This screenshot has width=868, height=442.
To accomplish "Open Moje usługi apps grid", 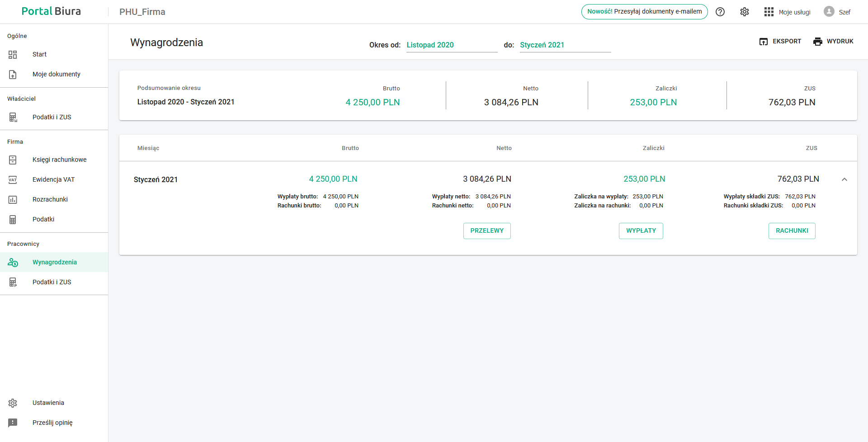I will 769,12.
